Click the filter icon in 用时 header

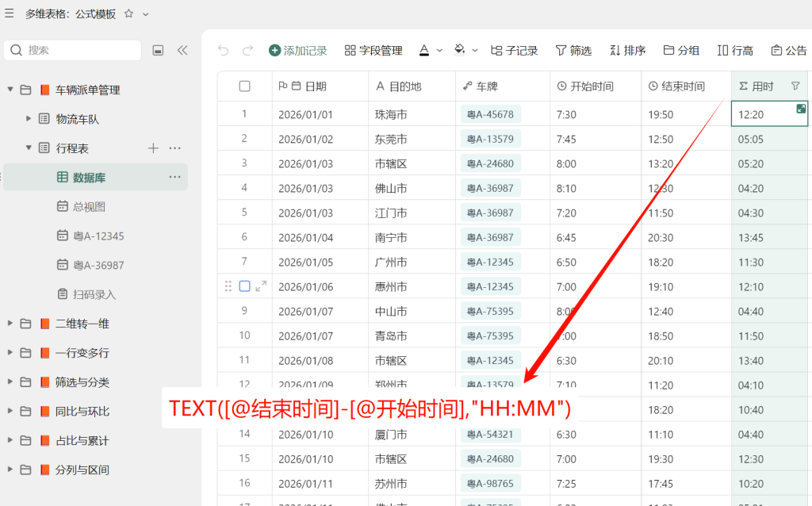pyautogui.click(x=795, y=86)
